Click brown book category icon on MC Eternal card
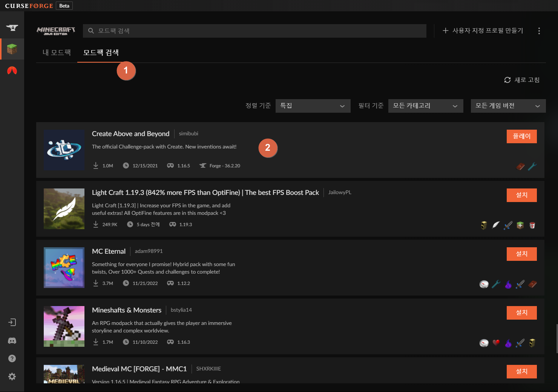Image resolution: width=558 pixels, height=392 pixels. (532, 284)
